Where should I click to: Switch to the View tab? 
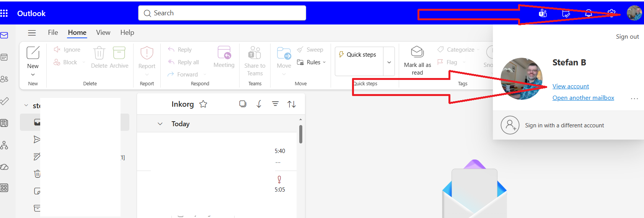pyautogui.click(x=103, y=33)
